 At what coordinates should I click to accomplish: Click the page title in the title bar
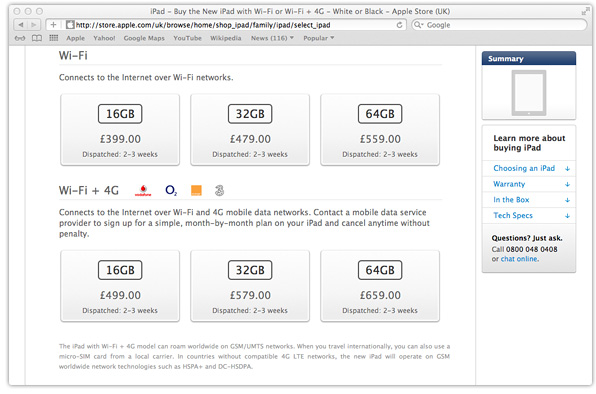[300, 11]
